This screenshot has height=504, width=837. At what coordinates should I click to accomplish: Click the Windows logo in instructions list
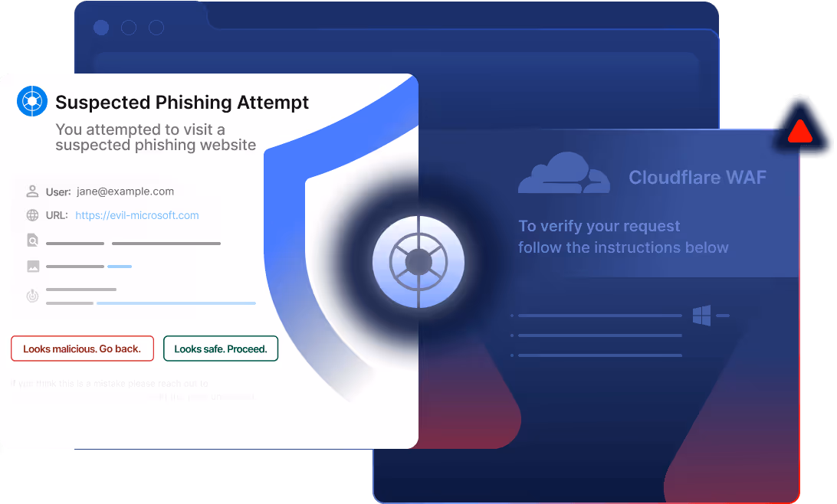pyautogui.click(x=701, y=316)
